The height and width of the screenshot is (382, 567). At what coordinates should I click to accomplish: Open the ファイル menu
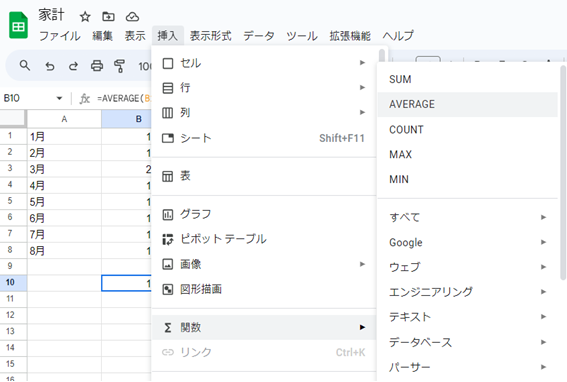pyautogui.click(x=60, y=36)
